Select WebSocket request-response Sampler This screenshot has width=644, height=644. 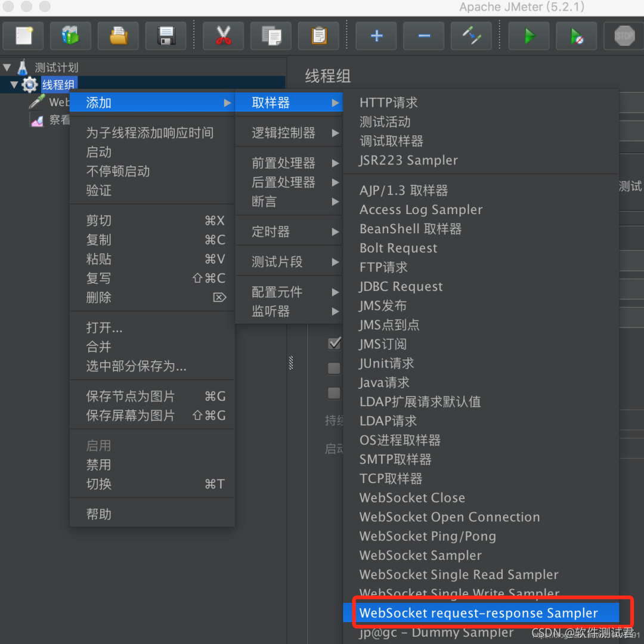481,613
